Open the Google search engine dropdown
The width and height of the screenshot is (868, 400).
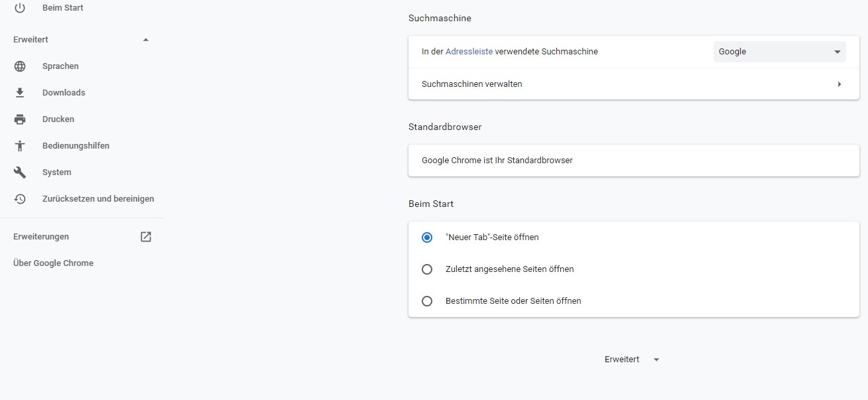point(779,52)
